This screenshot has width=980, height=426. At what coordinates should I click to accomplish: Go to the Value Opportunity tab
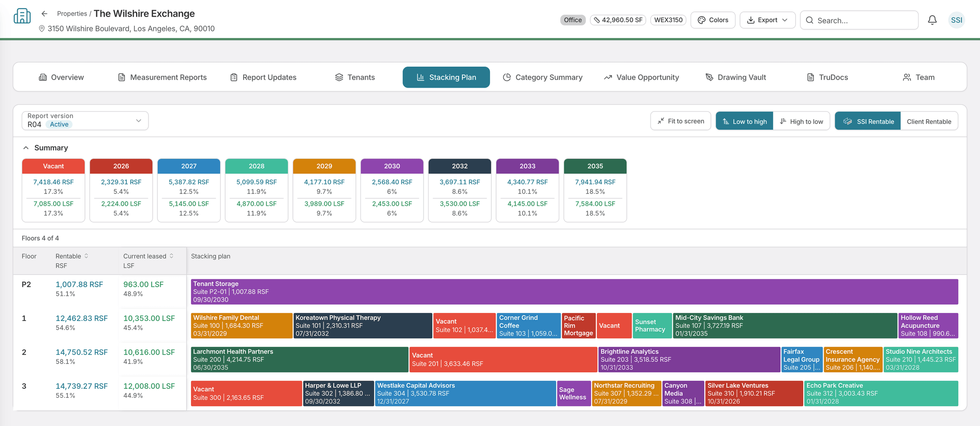click(642, 77)
